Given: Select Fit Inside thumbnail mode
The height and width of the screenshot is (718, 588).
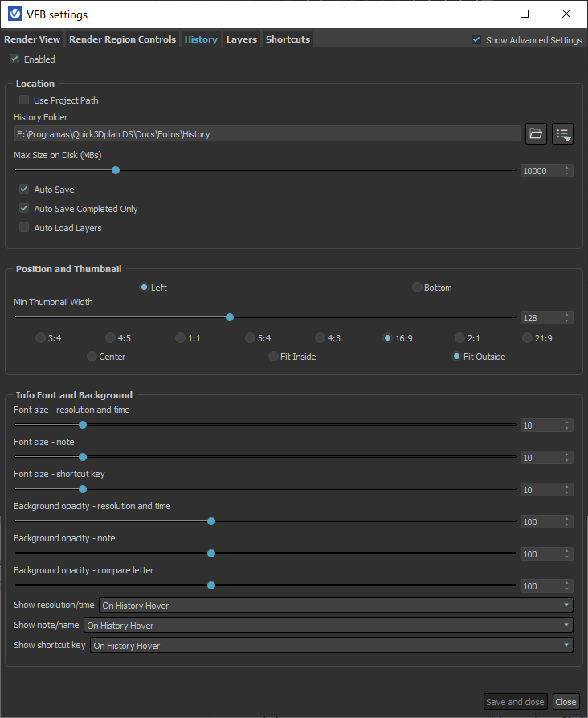Looking at the screenshot, I should 273,357.
